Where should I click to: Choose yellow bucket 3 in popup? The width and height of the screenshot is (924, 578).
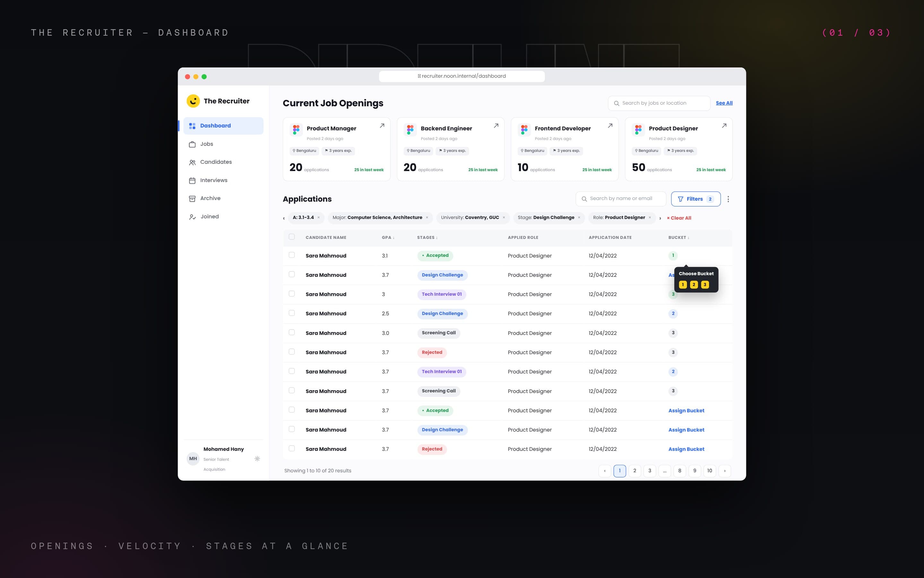(x=705, y=285)
